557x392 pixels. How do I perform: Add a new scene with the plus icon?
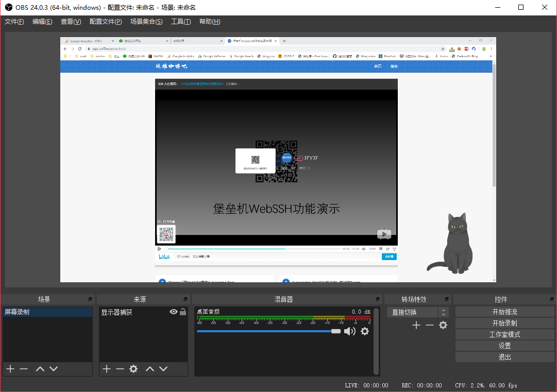coord(10,369)
